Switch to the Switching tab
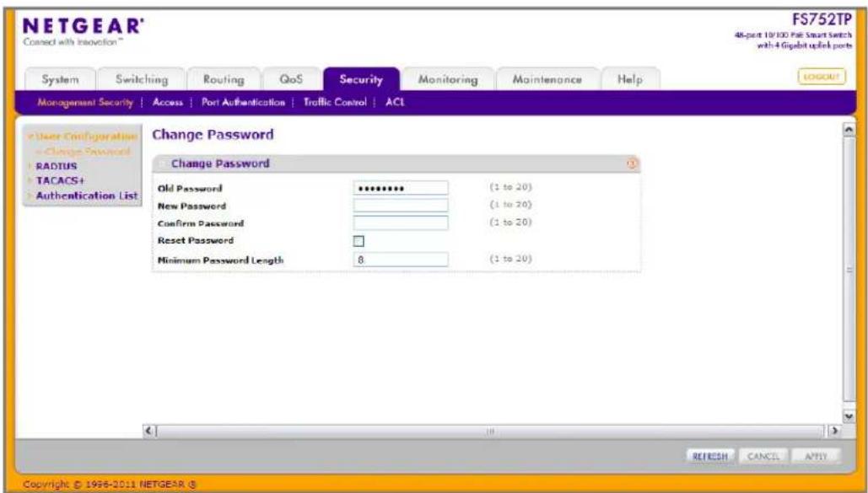 (x=142, y=80)
